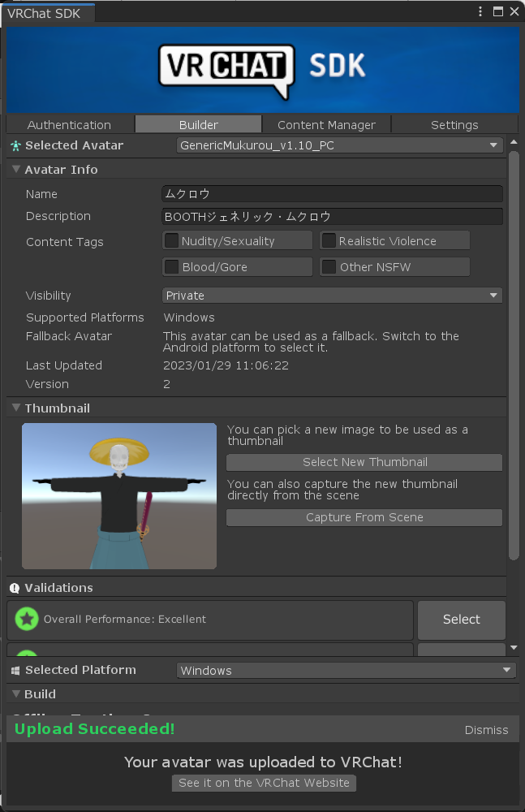Open See it on the VRChat Website
This screenshot has height=812, width=525.
(x=264, y=783)
